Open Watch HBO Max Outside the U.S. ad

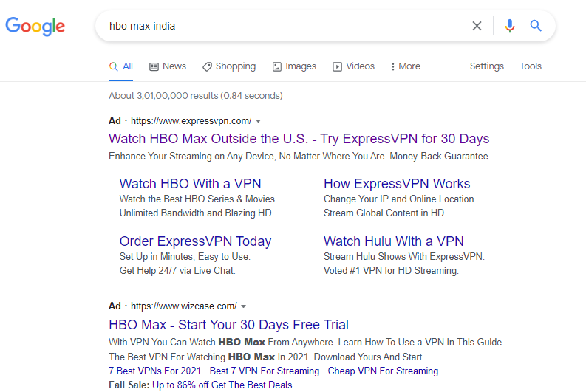click(299, 139)
